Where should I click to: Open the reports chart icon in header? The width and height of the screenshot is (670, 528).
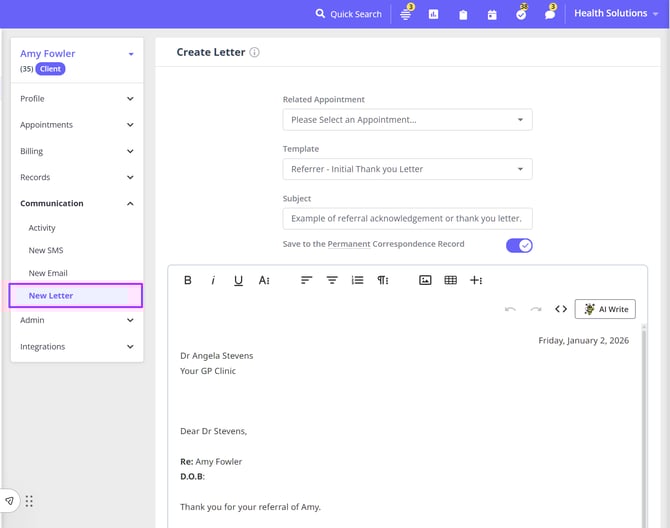coord(434,14)
